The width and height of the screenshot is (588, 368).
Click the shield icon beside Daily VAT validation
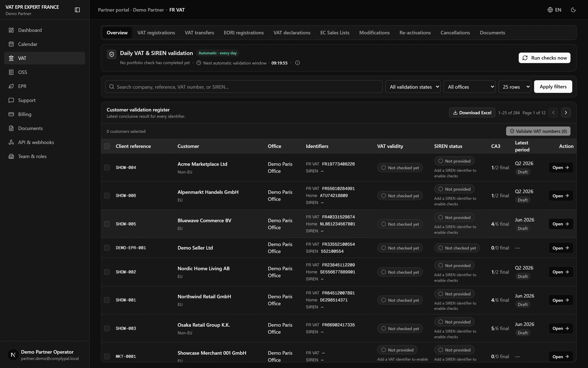112,54
